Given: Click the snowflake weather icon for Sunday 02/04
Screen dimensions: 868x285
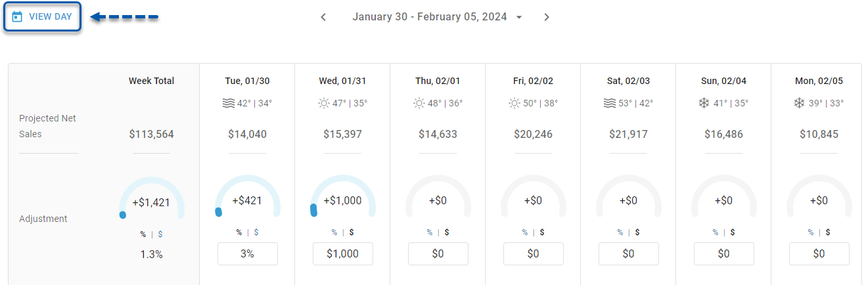Looking at the screenshot, I should [704, 103].
